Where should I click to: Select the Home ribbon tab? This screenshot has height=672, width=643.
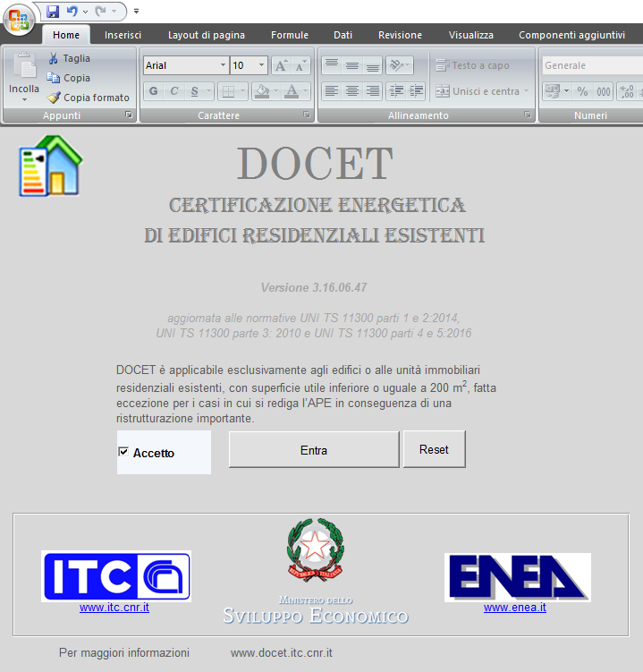click(66, 35)
